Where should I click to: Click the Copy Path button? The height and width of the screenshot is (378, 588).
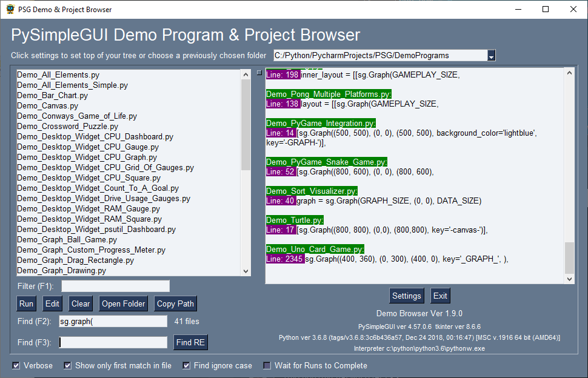pyautogui.click(x=175, y=304)
